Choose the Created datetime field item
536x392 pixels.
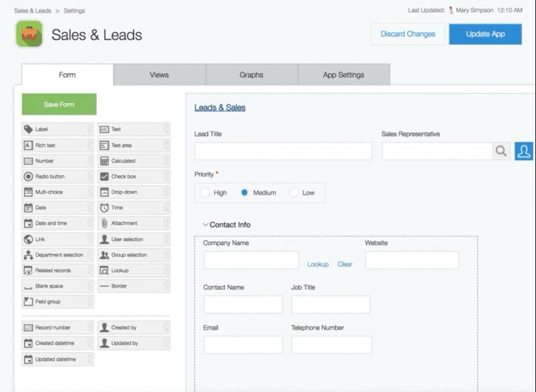tap(58, 343)
